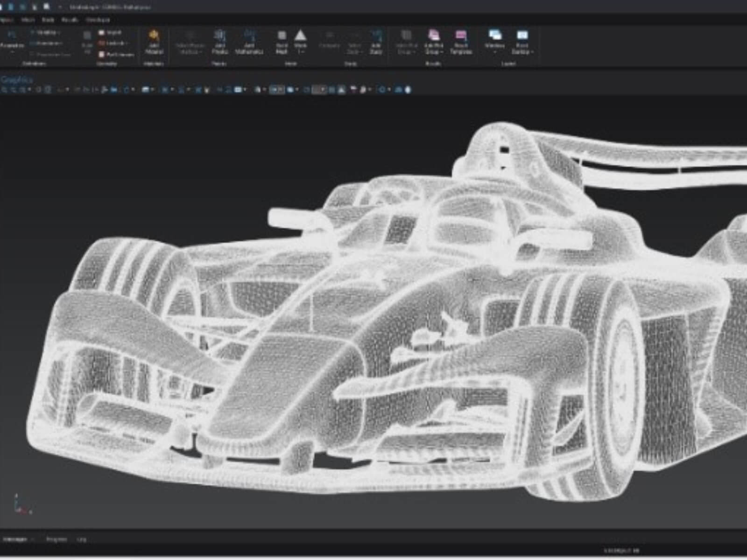Open the Parameters tool in ribbon

click(x=12, y=41)
